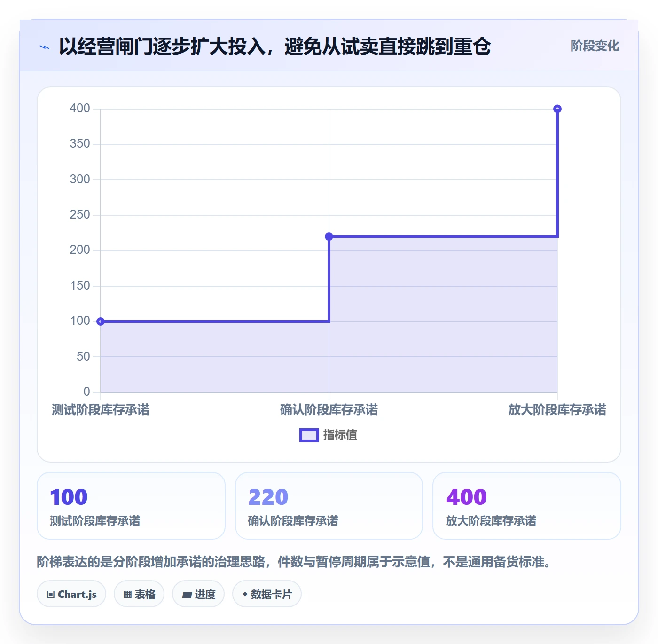Click the footnote starting with 阶梯表达的是

point(294,562)
